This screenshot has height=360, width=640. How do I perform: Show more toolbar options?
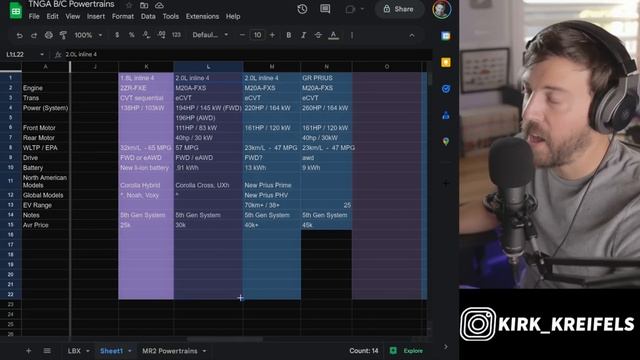click(x=352, y=36)
